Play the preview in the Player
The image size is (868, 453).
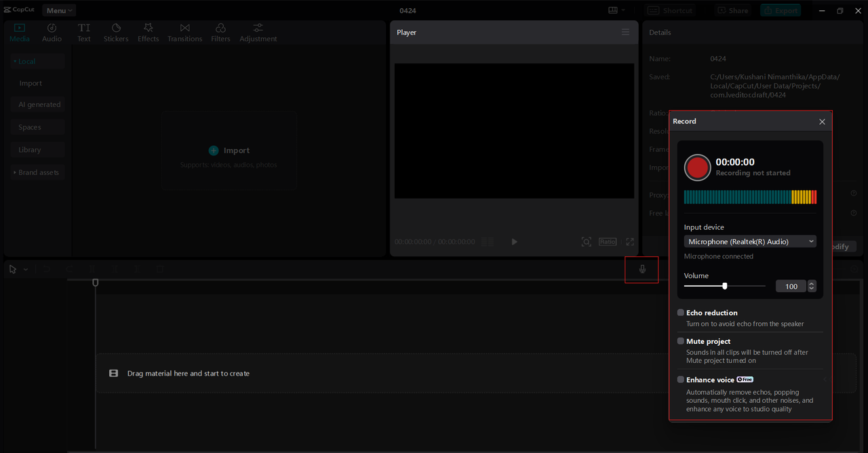click(x=514, y=242)
